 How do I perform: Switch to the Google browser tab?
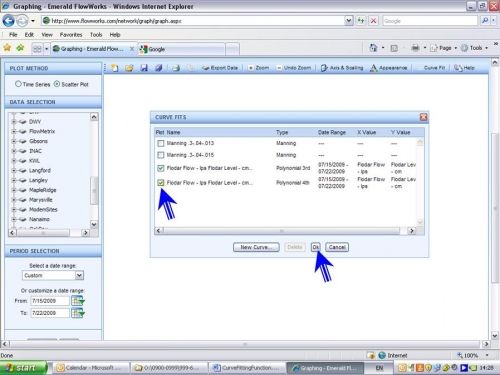tap(182, 49)
